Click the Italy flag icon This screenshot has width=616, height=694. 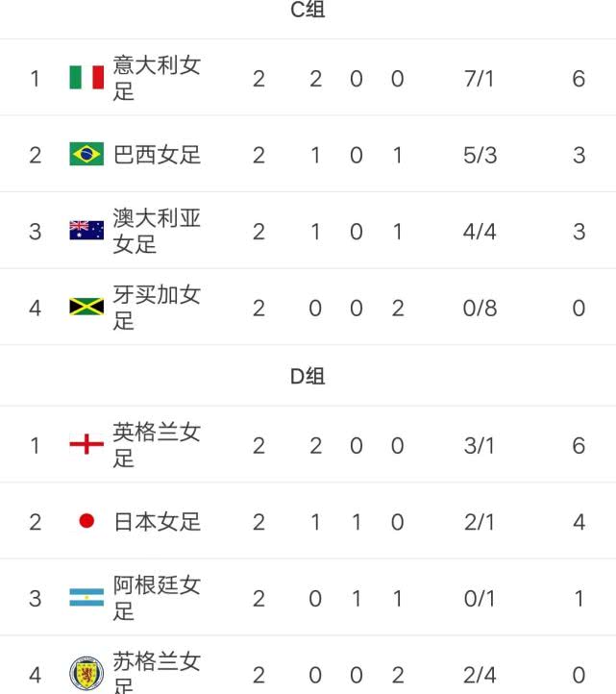pyautogui.click(x=86, y=78)
